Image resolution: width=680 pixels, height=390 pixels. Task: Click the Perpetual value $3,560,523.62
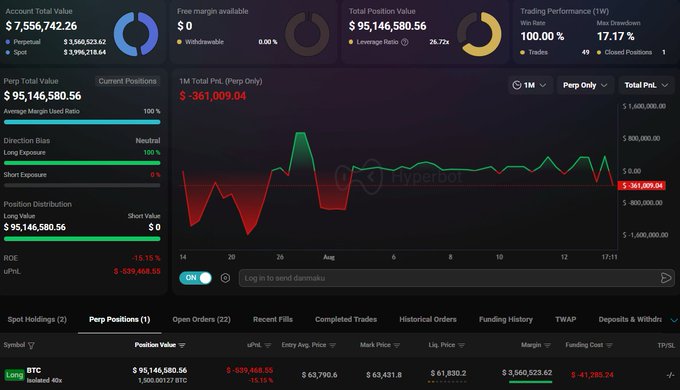click(85, 42)
